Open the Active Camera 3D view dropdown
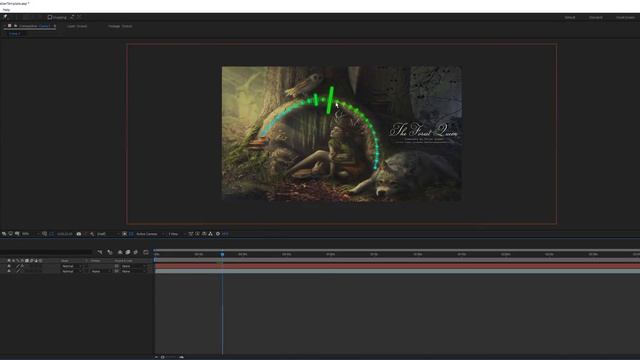 pos(149,234)
